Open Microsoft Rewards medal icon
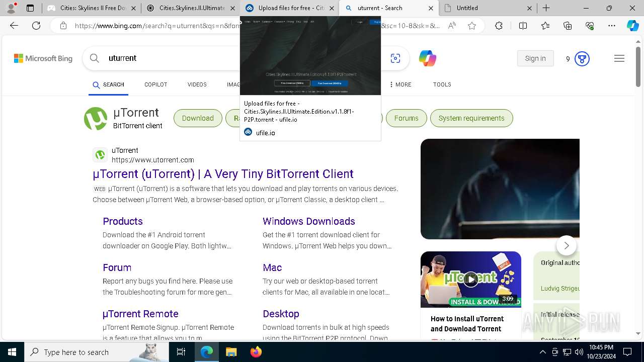Viewport: 644px width, 362px height. point(582,59)
